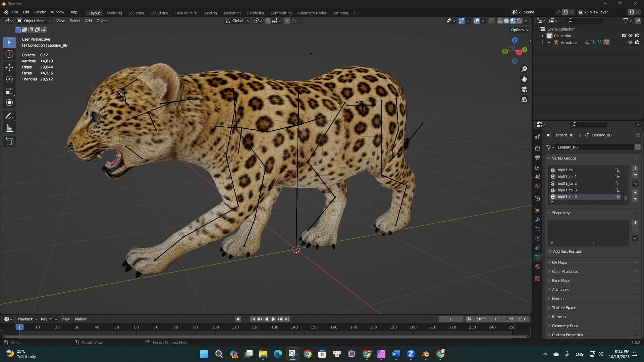
Task: Switch to Geometry Nodes workspace tab
Action: coord(312,13)
